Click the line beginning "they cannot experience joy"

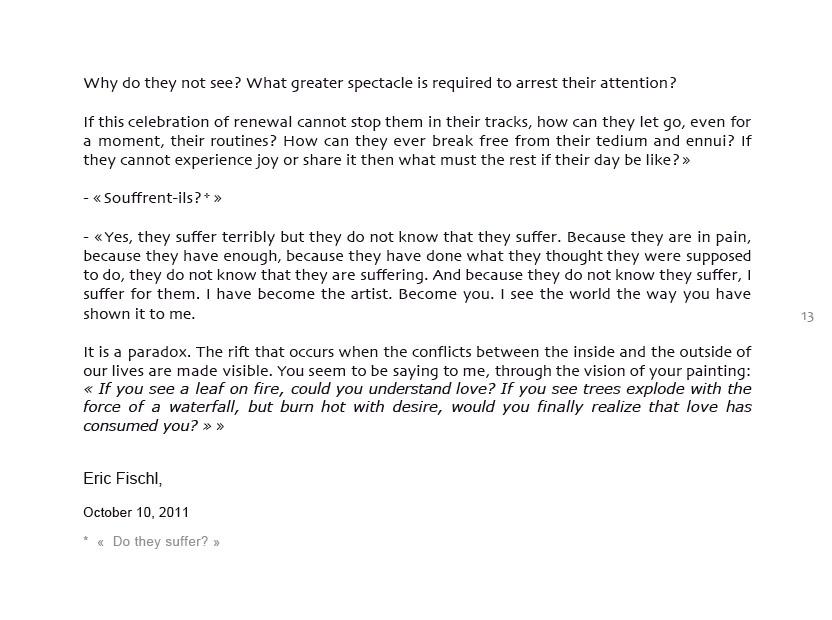pyautogui.click(x=387, y=160)
